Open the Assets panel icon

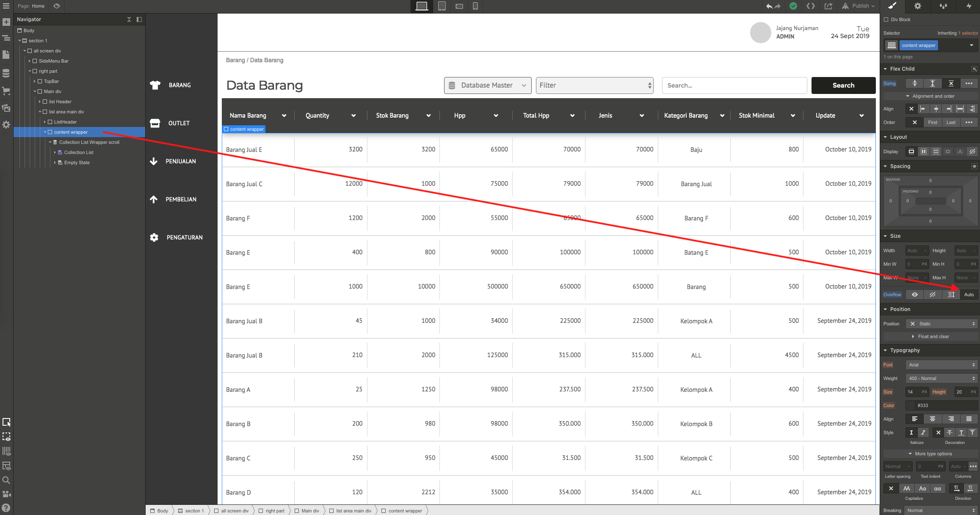click(x=6, y=108)
